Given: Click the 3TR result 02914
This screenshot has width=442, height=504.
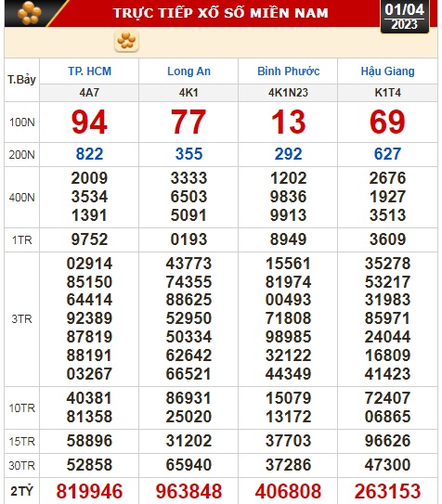Looking at the screenshot, I should tap(89, 264).
